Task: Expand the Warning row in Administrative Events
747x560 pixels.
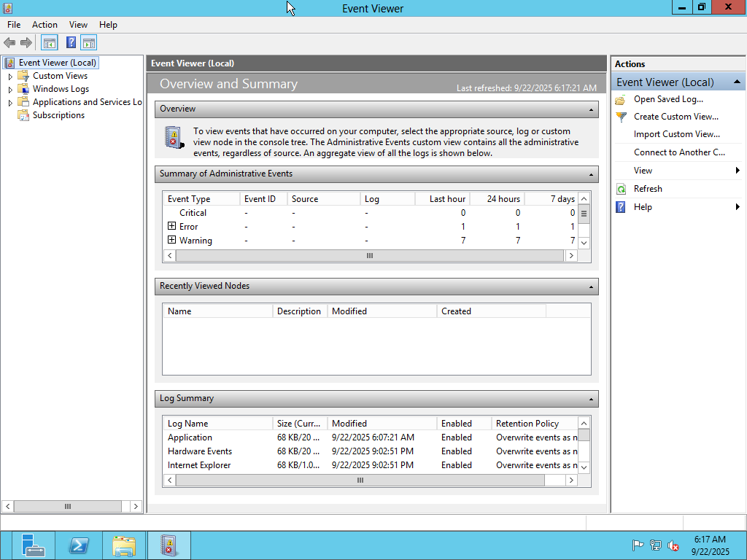Action: coord(172,241)
